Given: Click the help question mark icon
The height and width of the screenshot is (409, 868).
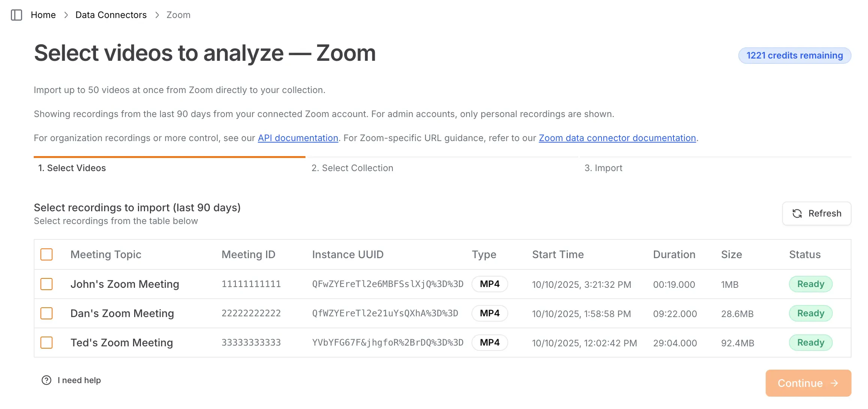Looking at the screenshot, I should click(46, 380).
